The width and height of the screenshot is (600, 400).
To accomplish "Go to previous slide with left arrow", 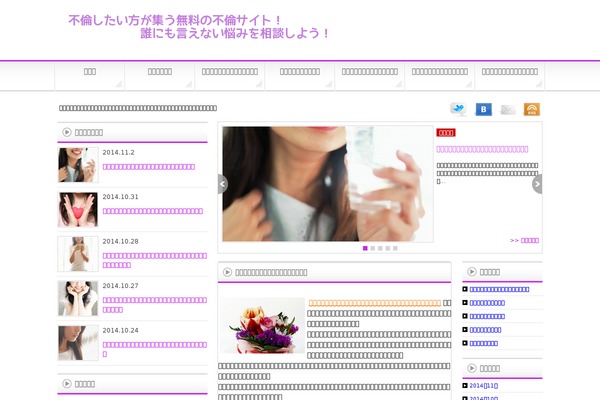I will (223, 184).
